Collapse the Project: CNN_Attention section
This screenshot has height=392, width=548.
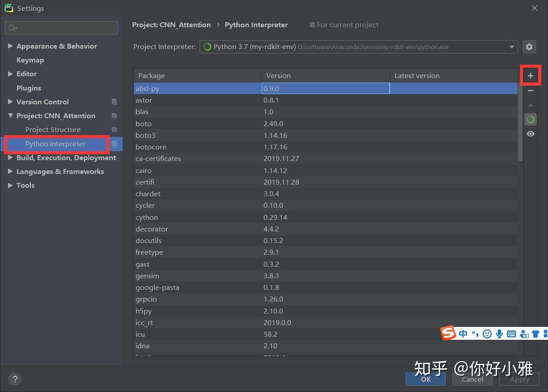point(10,116)
